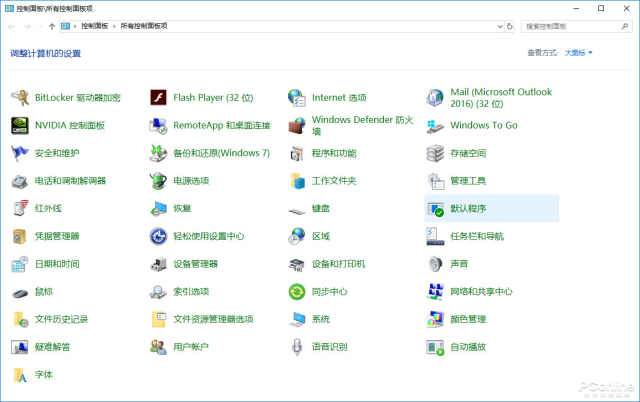Click the search magnifier icon
Image resolution: width=640 pixels, height=402 pixels.
click(x=624, y=26)
